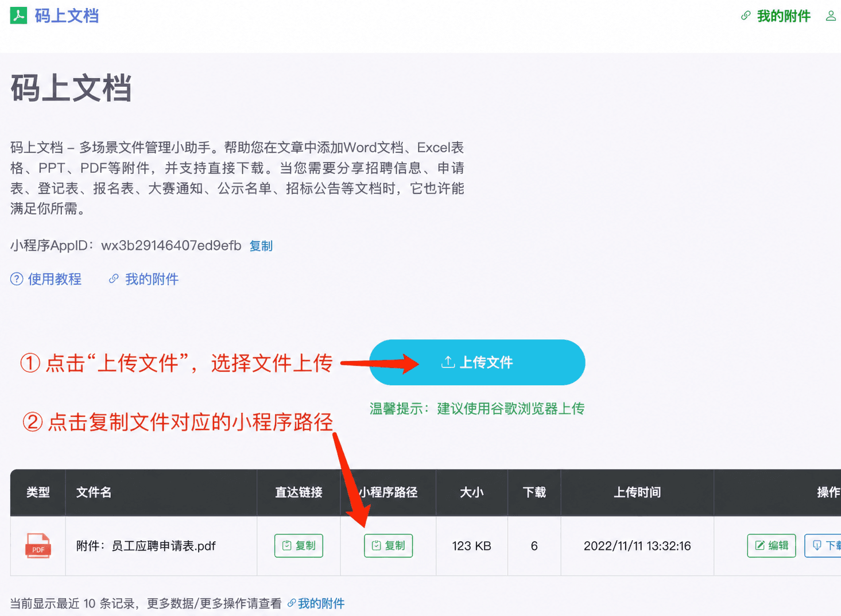Click the green 码上文档 logo icon
This screenshot has width=841, height=616.
point(18,16)
